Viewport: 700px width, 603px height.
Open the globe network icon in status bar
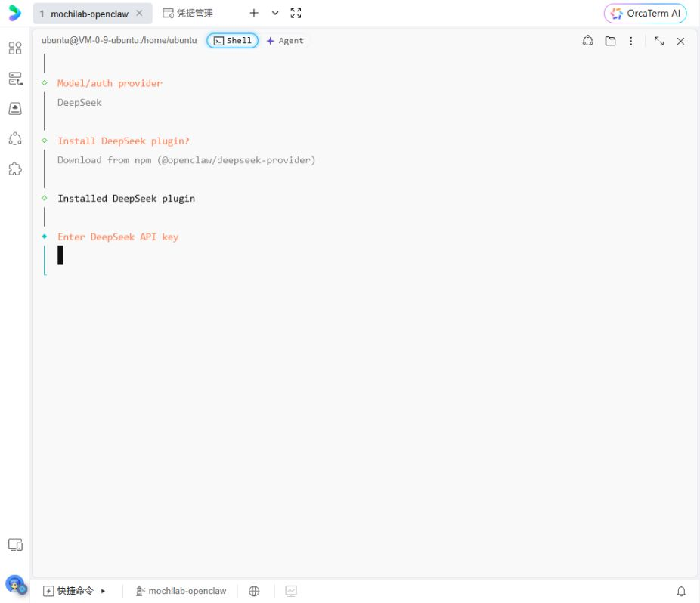coord(254,591)
